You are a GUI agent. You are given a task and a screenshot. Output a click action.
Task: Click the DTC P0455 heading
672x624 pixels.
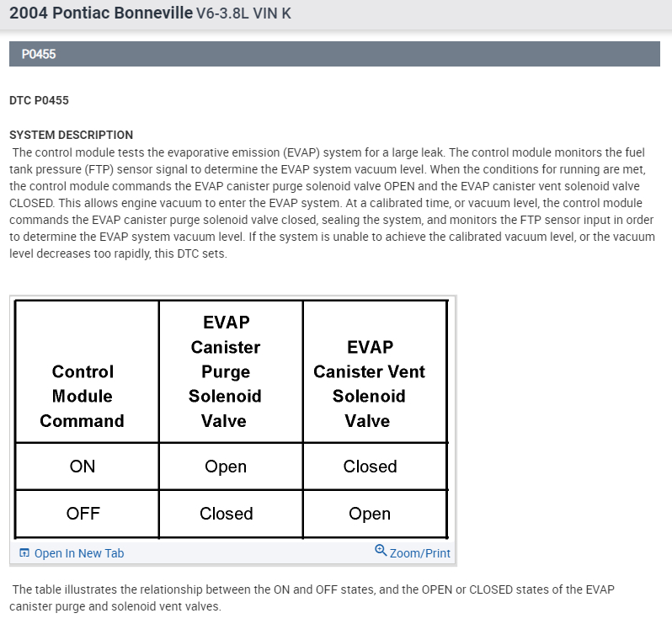coord(39,100)
